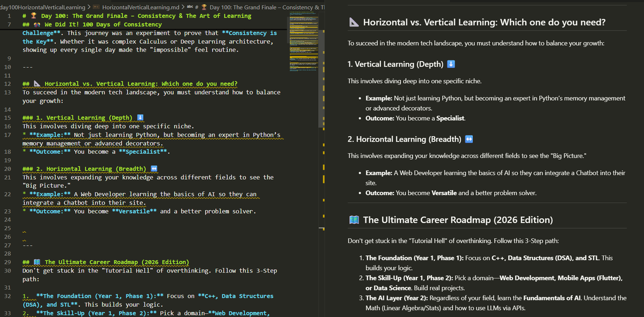The width and height of the screenshot is (644, 317).
Task: Click the map emoji before Career Roadmap heading
Action: pyautogui.click(x=354, y=220)
